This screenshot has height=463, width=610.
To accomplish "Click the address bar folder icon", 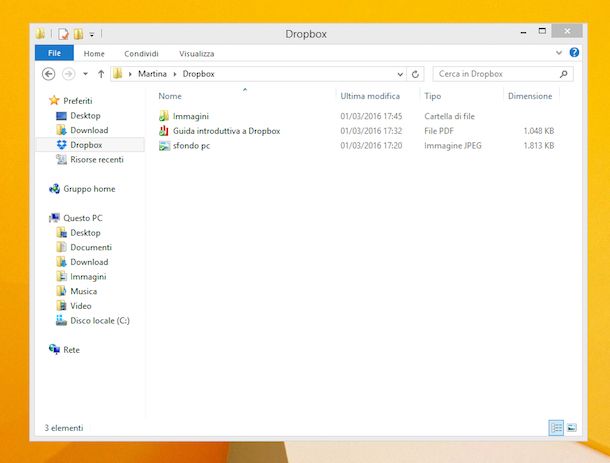I will tap(117, 74).
